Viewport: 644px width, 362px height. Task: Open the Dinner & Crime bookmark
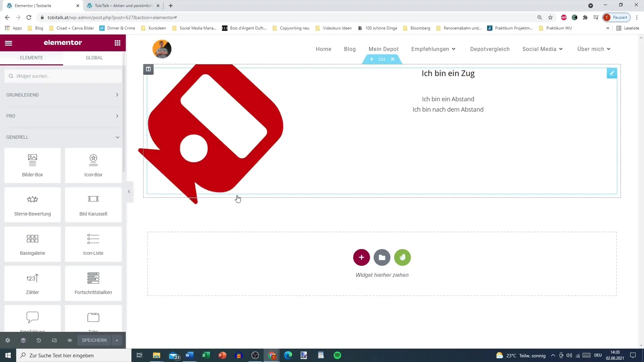click(117, 28)
